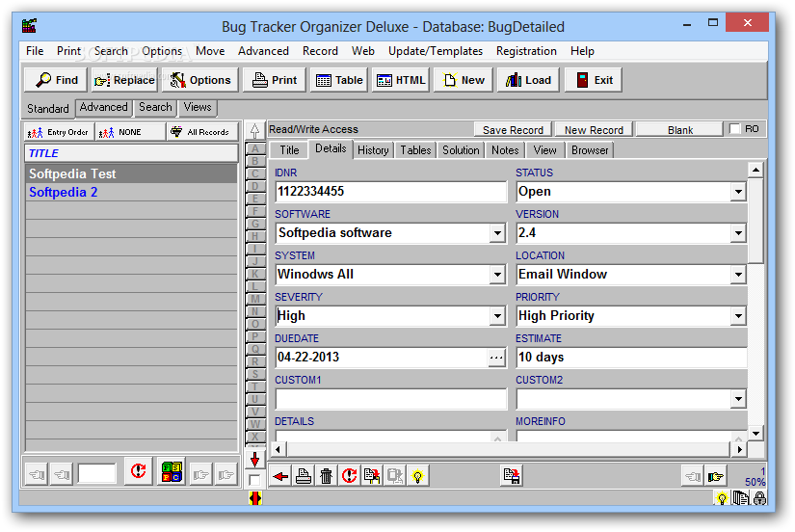795x532 pixels.
Task: Open the Advanced menu in menu bar
Action: [263, 51]
